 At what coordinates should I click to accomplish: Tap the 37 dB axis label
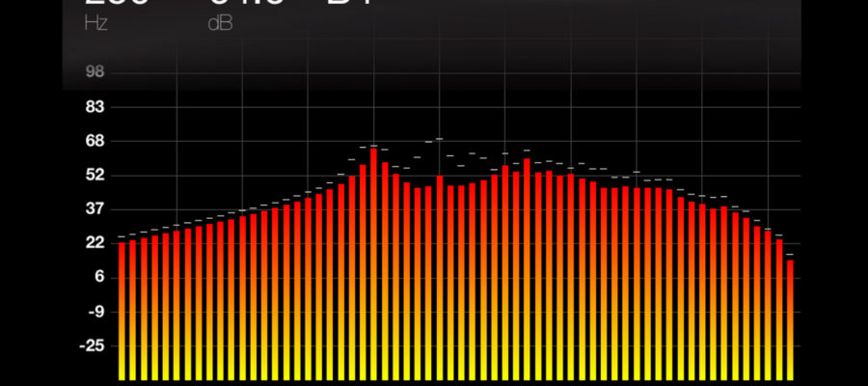(x=95, y=209)
